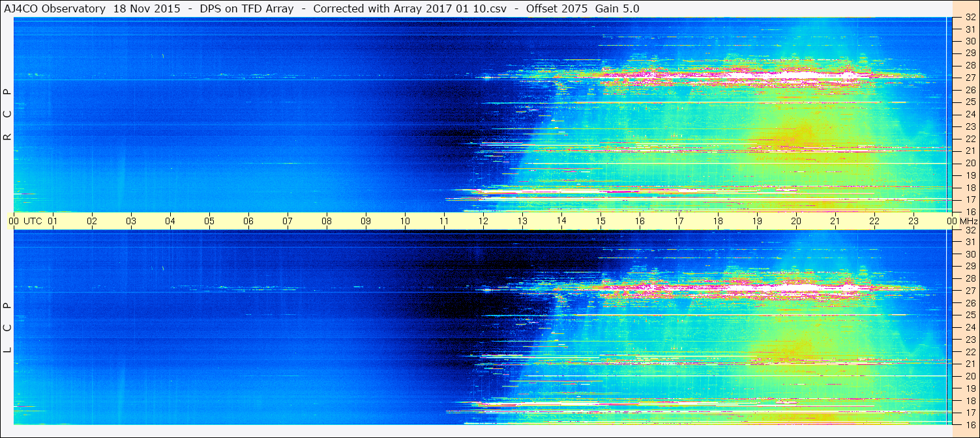Screen dimensions: 980x438
Task: Select hour 21 on the time axis
Action: tap(835, 221)
